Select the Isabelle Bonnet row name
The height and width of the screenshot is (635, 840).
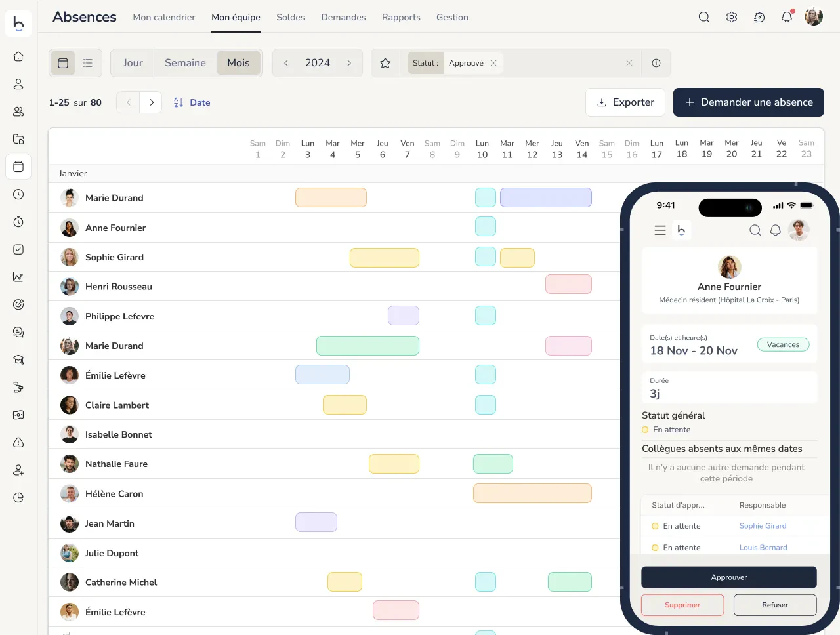(118, 434)
